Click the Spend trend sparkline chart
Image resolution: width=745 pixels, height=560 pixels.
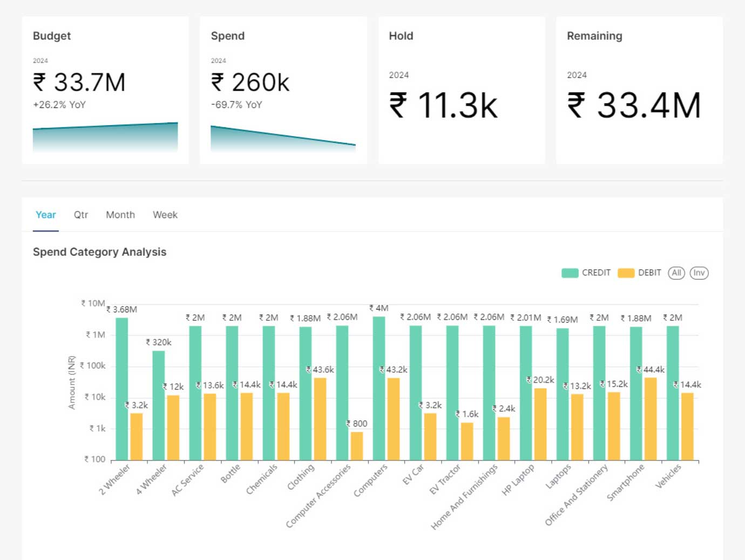click(x=283, y=139)
